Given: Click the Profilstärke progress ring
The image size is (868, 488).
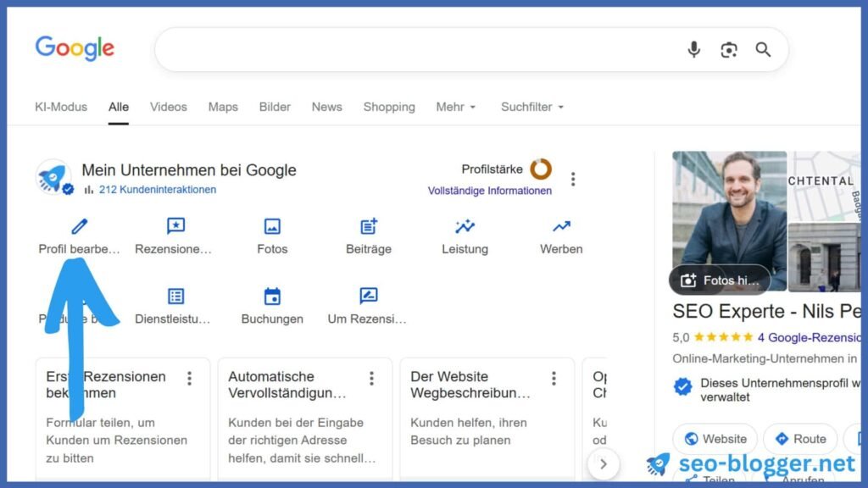Looking at the screenshot, I should pos(540,169).
